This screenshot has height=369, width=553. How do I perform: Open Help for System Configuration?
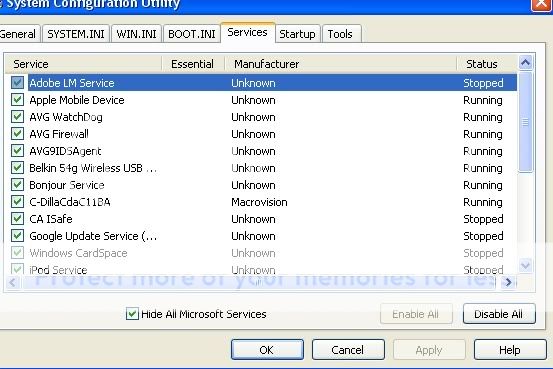point(510,350)
